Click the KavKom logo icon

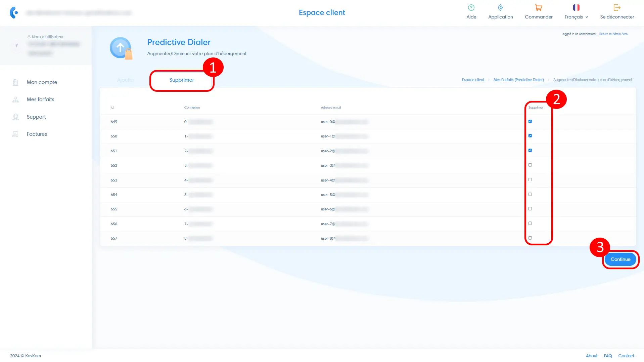(14, 13)
